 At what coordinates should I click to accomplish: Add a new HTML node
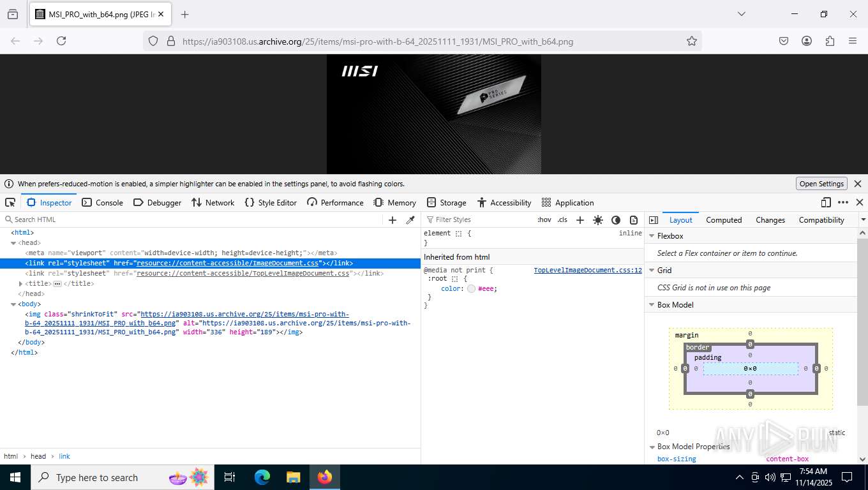pyautogui.click(x=393, y=219)
